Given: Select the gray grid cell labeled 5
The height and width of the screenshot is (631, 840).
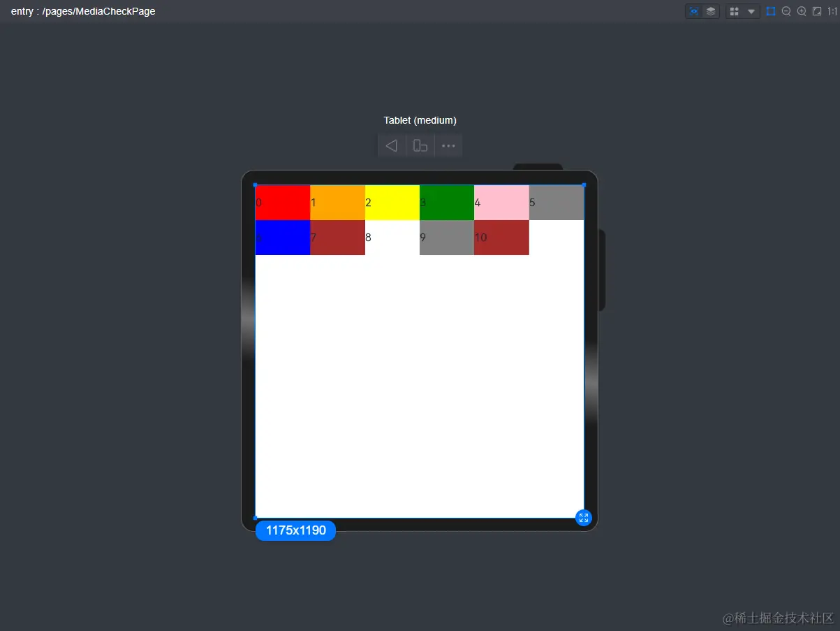Looking at the screenshot, I should pos(557,203).
